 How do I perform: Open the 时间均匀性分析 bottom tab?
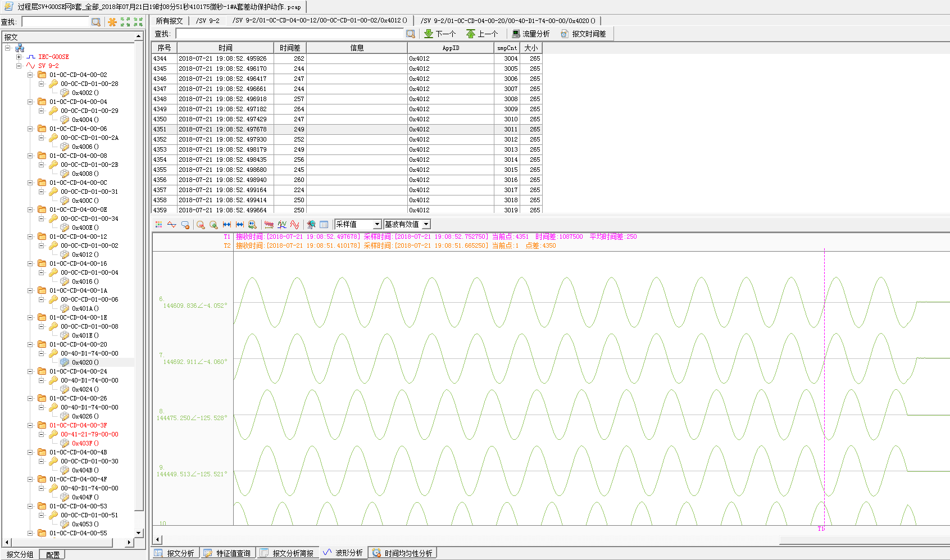403,553
